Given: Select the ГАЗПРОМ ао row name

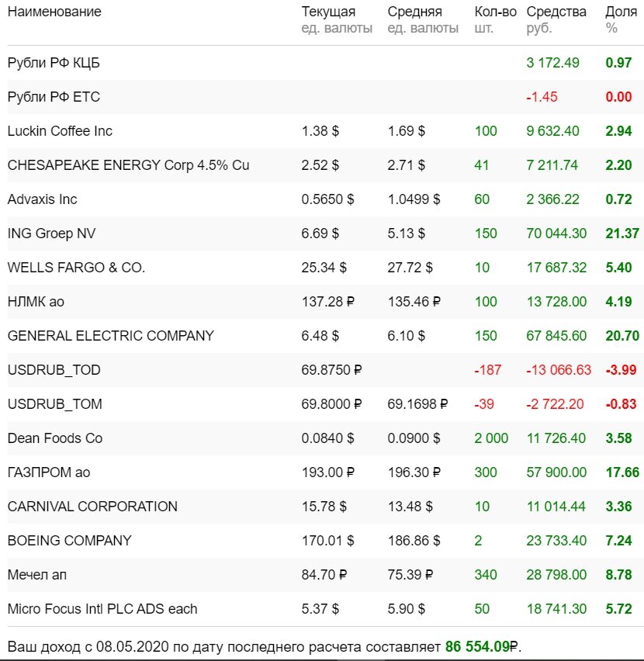Looking at the screenshot, I should click(x=49, y=472).
